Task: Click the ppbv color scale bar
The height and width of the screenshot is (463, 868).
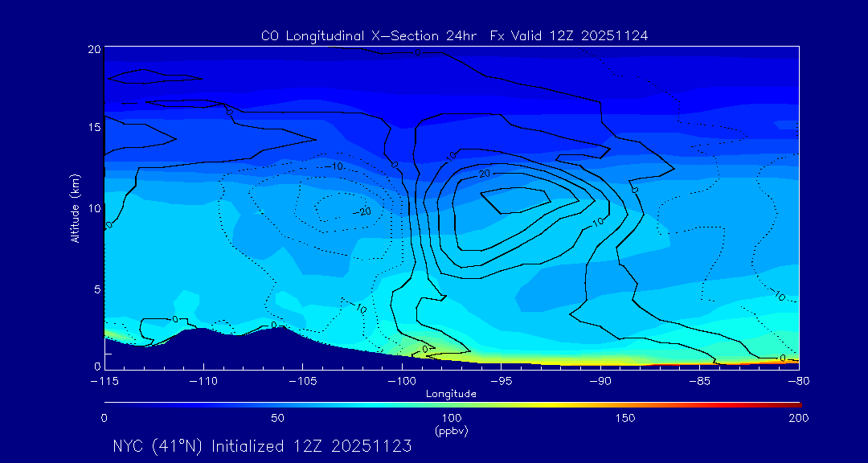Action: coord(452,405)
